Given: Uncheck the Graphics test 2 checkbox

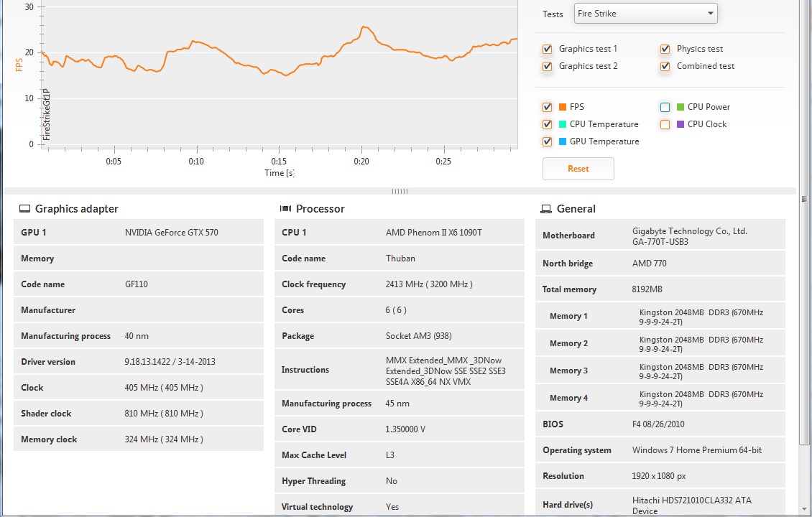Looking at the screenshot, I should (x=548, y=66).
